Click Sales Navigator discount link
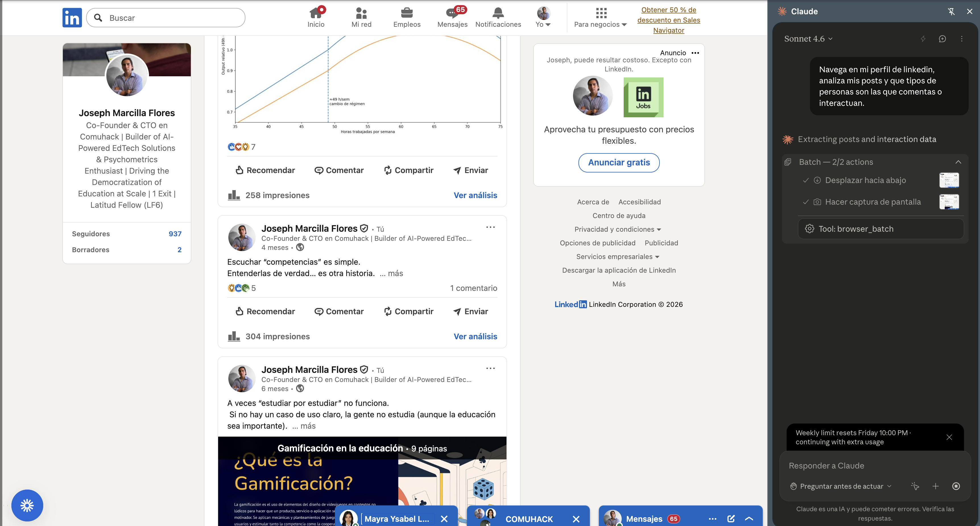The height and width of the screenshot is (526, 980). tap(668, 20)
